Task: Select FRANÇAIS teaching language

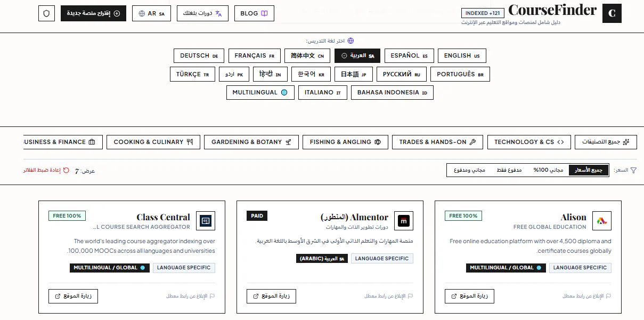Action: [255, 55]
